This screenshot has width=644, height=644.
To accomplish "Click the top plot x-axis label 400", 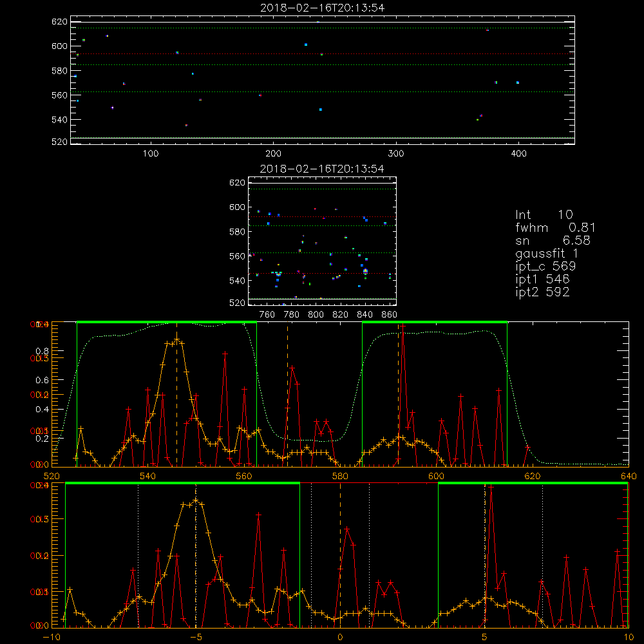I will pyautogui.click(x=518, y=154).
